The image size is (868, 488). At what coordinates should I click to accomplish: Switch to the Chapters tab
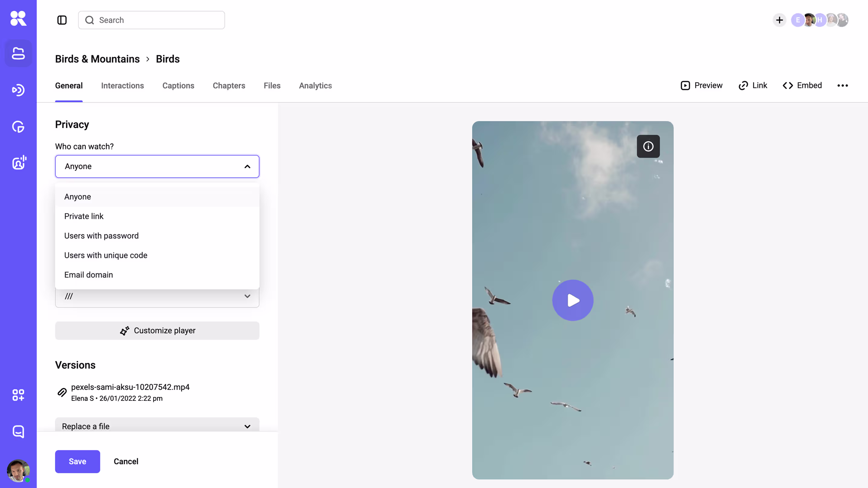[229, 86]
